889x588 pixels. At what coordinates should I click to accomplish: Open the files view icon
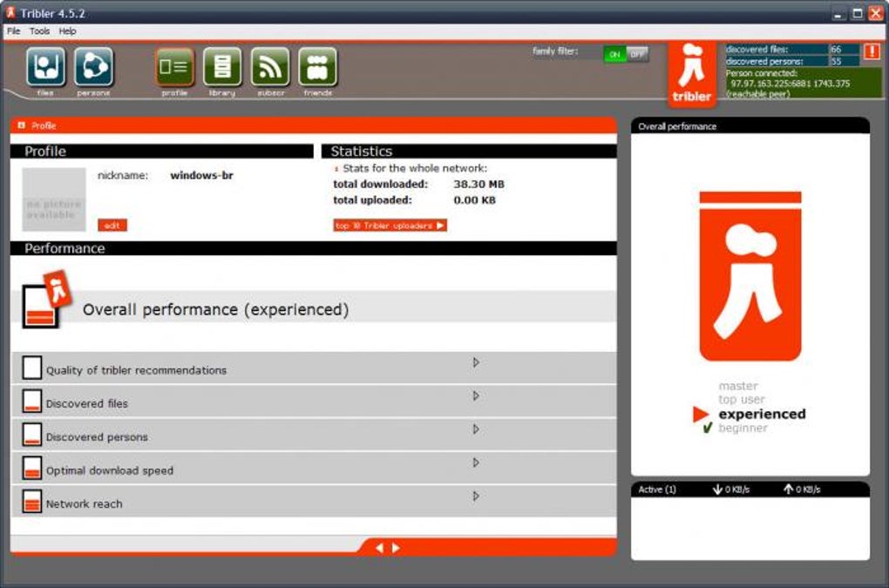click(x=45, y=67)
